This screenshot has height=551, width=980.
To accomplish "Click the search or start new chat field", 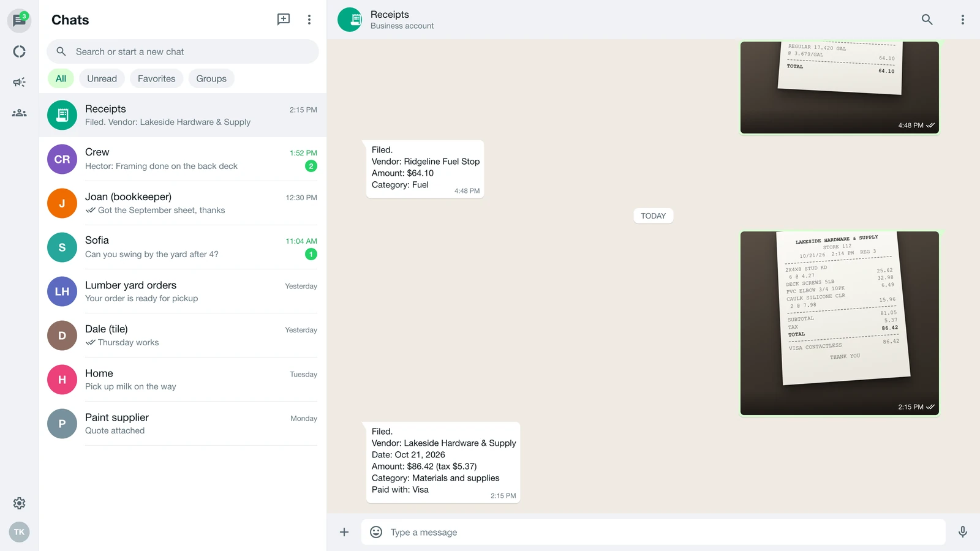I will (183, 51).
